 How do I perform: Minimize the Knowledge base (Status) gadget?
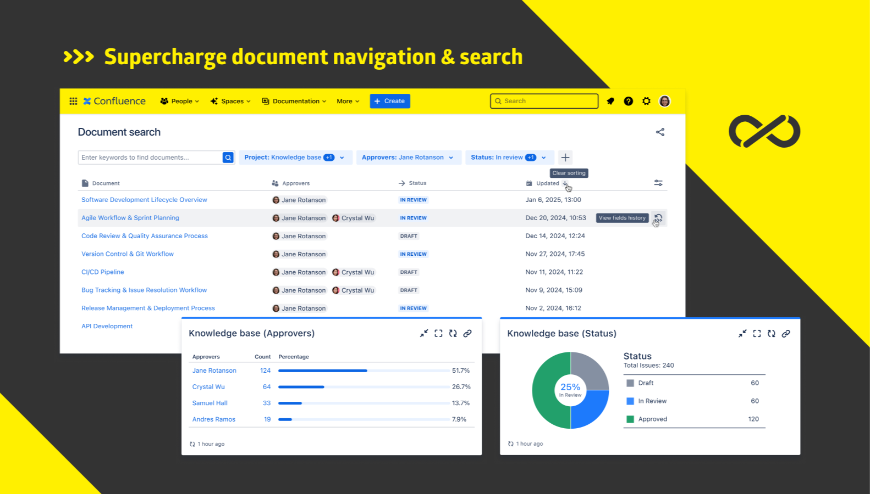(x=742, y=334)
